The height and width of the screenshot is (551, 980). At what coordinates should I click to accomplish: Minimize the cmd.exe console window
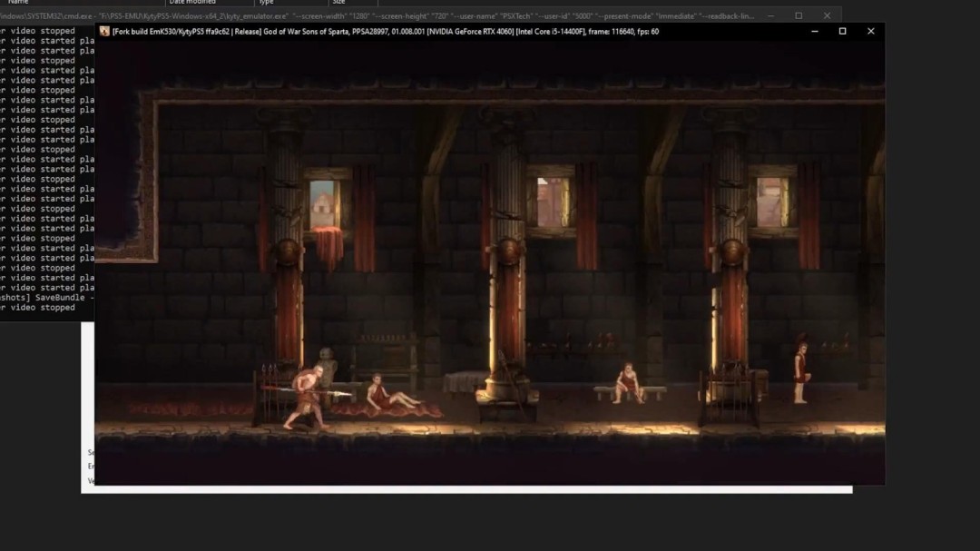point(770,16)
